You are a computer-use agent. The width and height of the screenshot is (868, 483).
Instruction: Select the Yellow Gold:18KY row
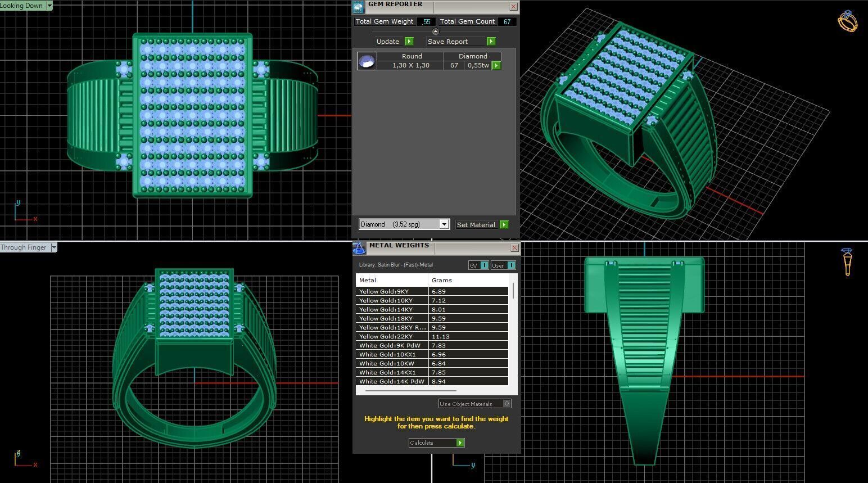coord(432,318)
